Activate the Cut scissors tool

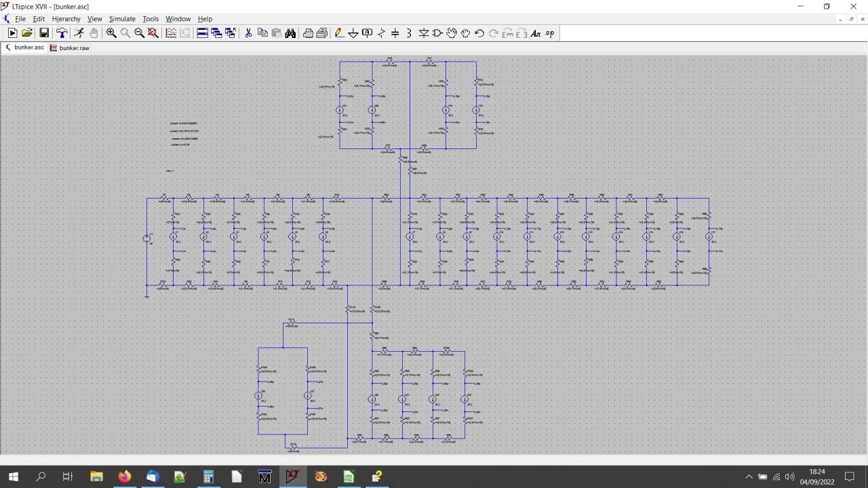click(x=248, y=33)
